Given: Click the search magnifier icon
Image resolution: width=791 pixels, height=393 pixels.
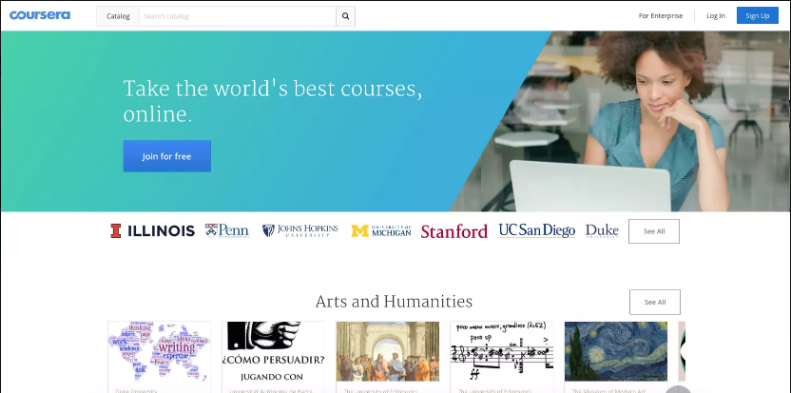Looking at the screenshot, I should [346, 16].
